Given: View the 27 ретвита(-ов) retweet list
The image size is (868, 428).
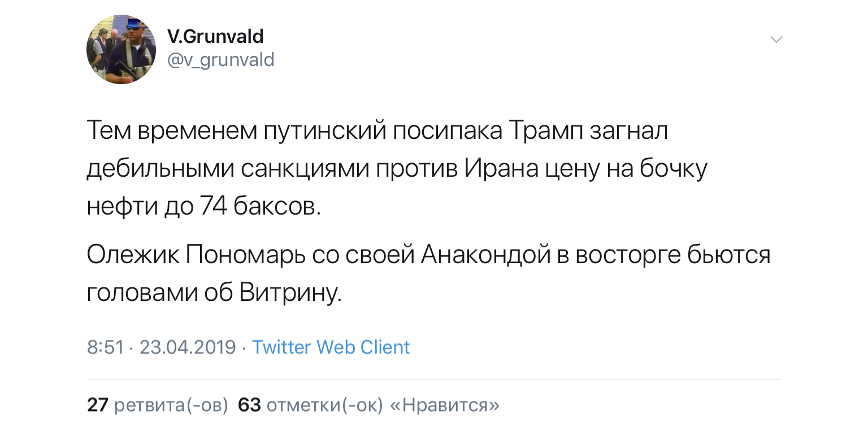Looking at the screenshot, I should tap(158, 405).
